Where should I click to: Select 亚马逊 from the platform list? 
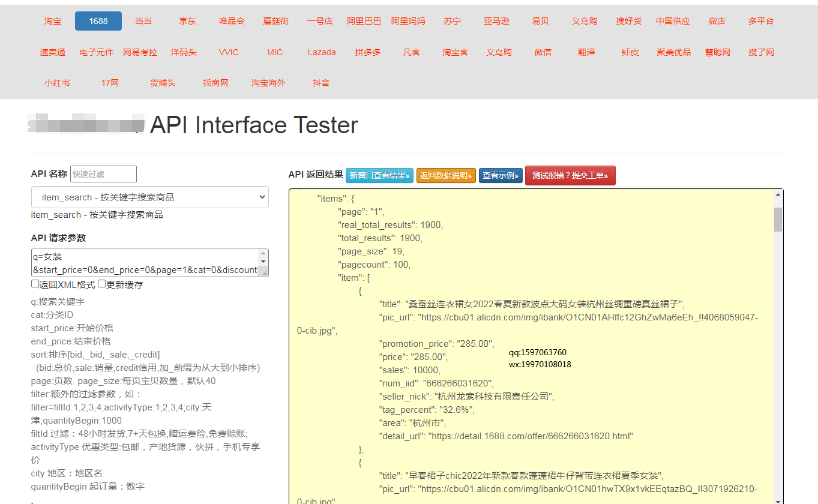[496, 21]
